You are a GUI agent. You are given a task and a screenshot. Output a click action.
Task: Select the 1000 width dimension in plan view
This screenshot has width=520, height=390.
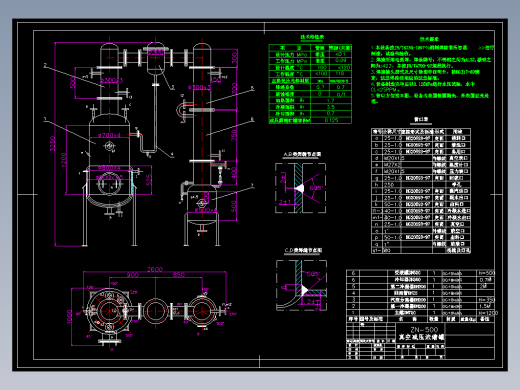[x=69, y=316]
